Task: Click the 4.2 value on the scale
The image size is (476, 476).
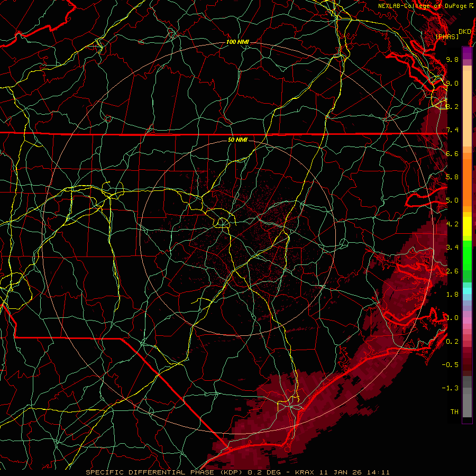Action: [452, 224]
